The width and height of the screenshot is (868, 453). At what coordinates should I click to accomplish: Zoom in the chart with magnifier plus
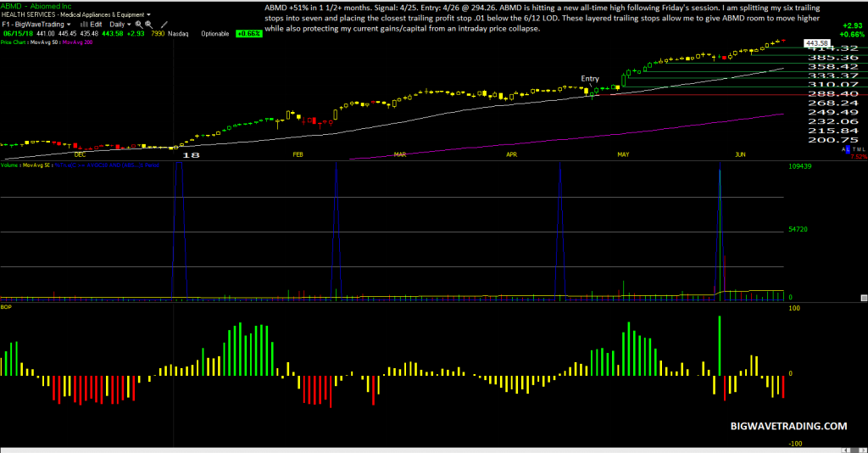pyautogui.click(x=139, y=25)
